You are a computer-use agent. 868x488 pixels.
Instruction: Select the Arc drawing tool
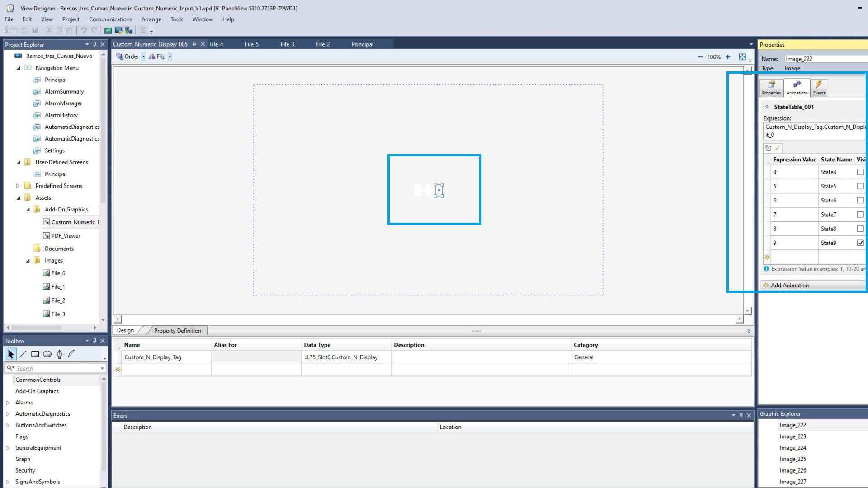click(x=71, y=354)
